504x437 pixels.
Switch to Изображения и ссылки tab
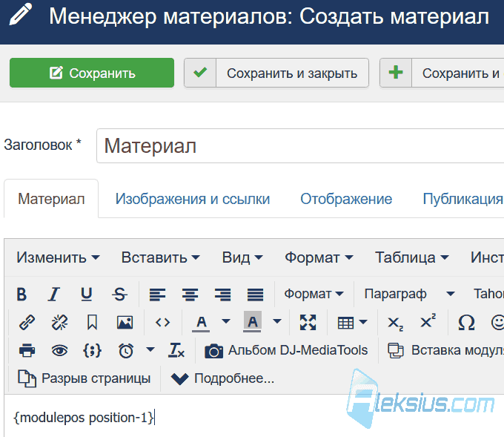click(x=193, y=199)
